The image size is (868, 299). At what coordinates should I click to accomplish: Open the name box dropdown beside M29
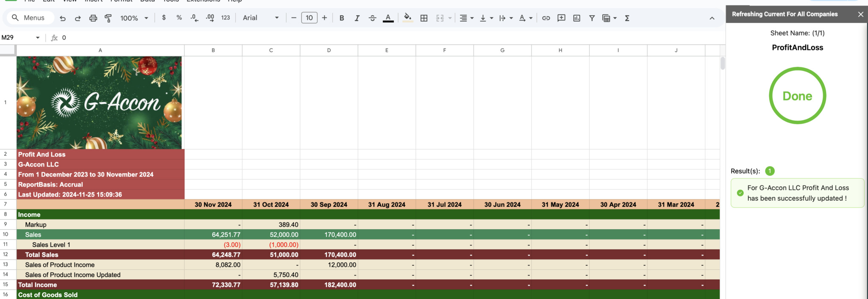(38, 38)
